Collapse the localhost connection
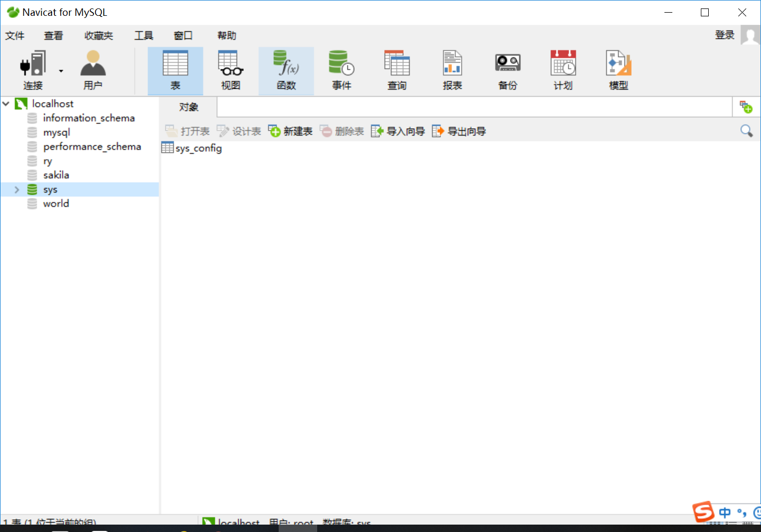Screen dimensions: 761x532 [x=5, y=103]
